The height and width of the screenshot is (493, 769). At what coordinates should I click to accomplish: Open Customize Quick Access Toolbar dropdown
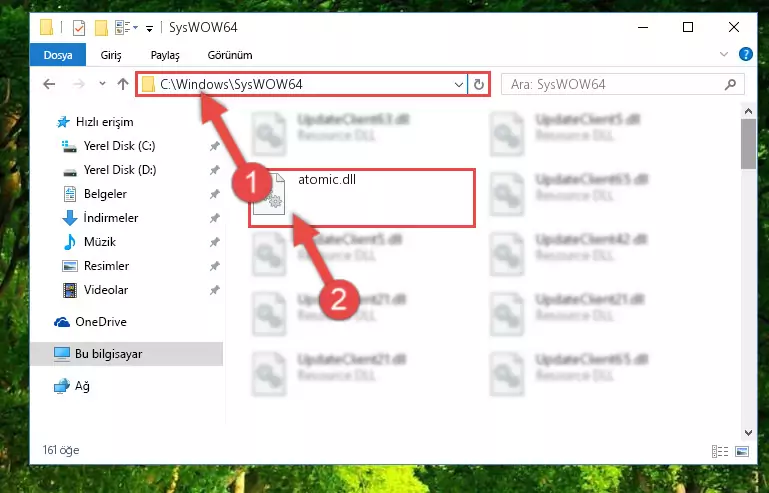pyautogui.click(x=149, y=28)
